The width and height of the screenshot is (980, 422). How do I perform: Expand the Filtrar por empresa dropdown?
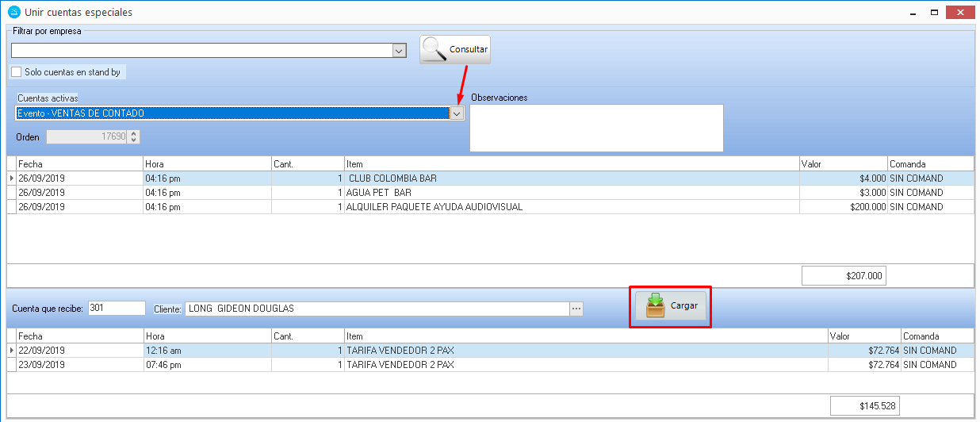(x=399, y=51)
